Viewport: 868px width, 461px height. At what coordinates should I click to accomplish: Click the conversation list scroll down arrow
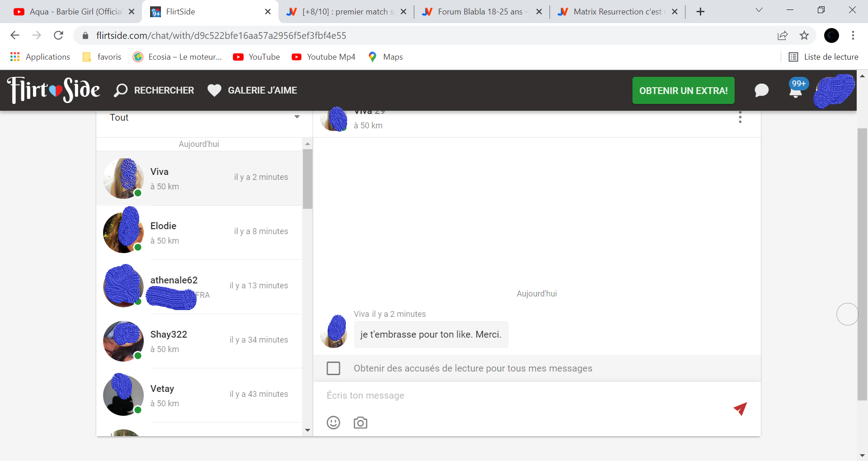307,430
